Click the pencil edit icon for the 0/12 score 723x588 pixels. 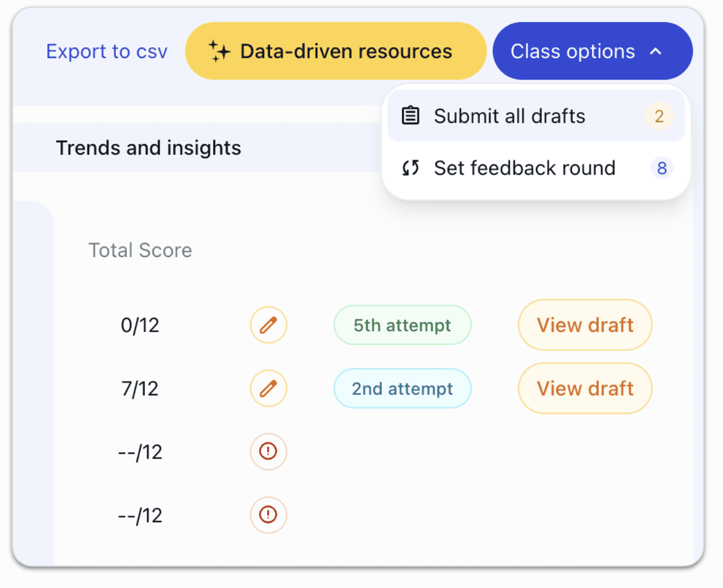(268, 325)
